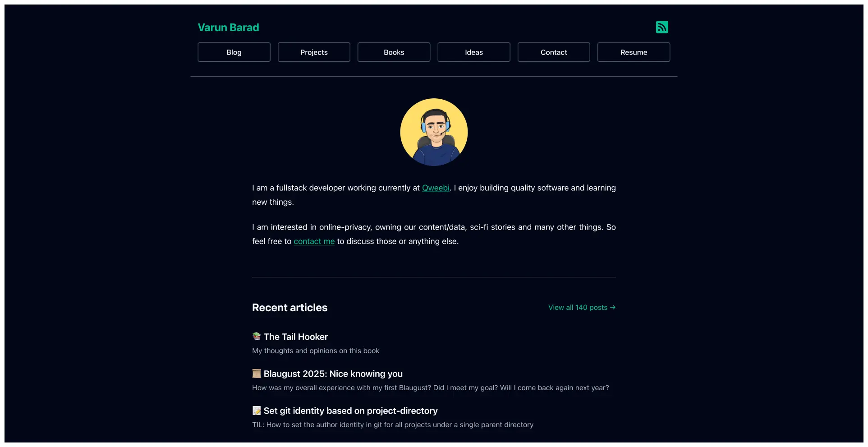The image size is (868, 447).
Task: Open the git identity project-directory post
Action: click(350, 410)
